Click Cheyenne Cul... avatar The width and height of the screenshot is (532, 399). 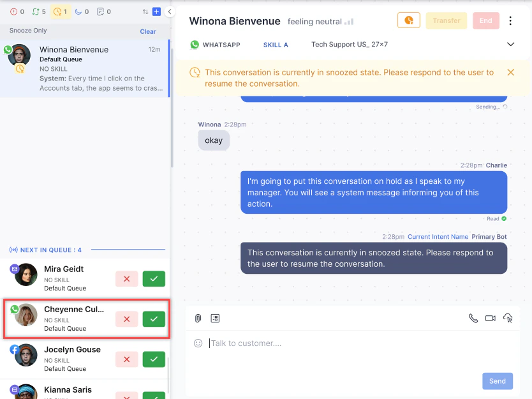pyautogui.click(x=26, y=315)
